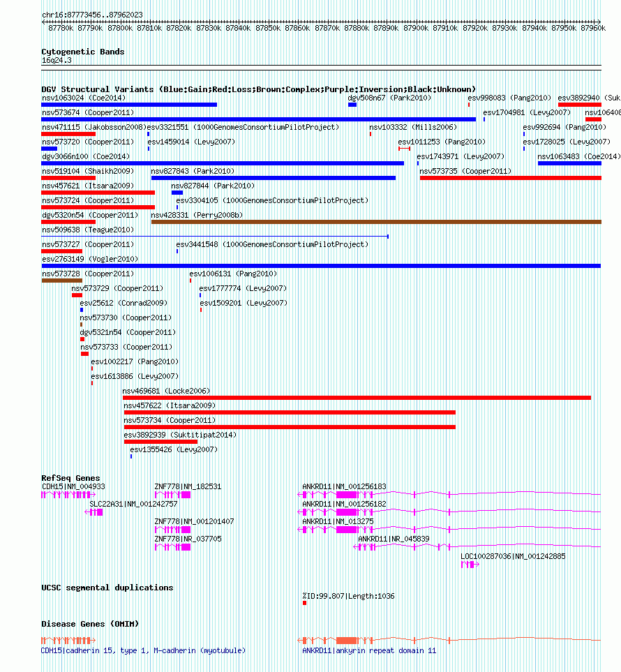Select the blue nsv573674 gain bar
This screenshot has width=621, height=672.
258,119
